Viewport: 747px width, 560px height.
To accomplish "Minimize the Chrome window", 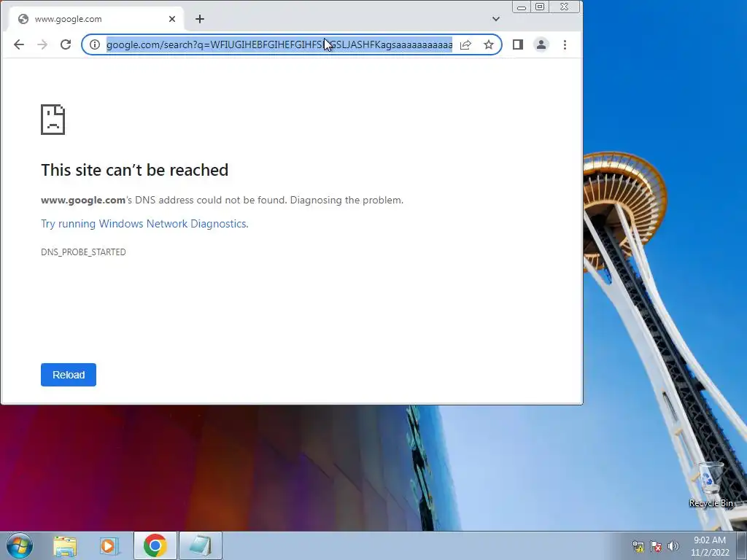I will tap(521, 7).
